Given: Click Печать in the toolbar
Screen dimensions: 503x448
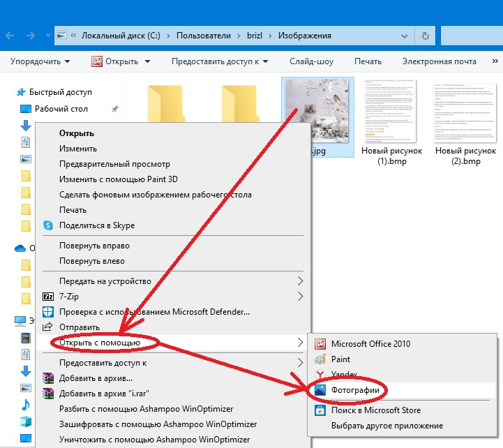Looking at the screenshot, I should [x=368, y=61].
